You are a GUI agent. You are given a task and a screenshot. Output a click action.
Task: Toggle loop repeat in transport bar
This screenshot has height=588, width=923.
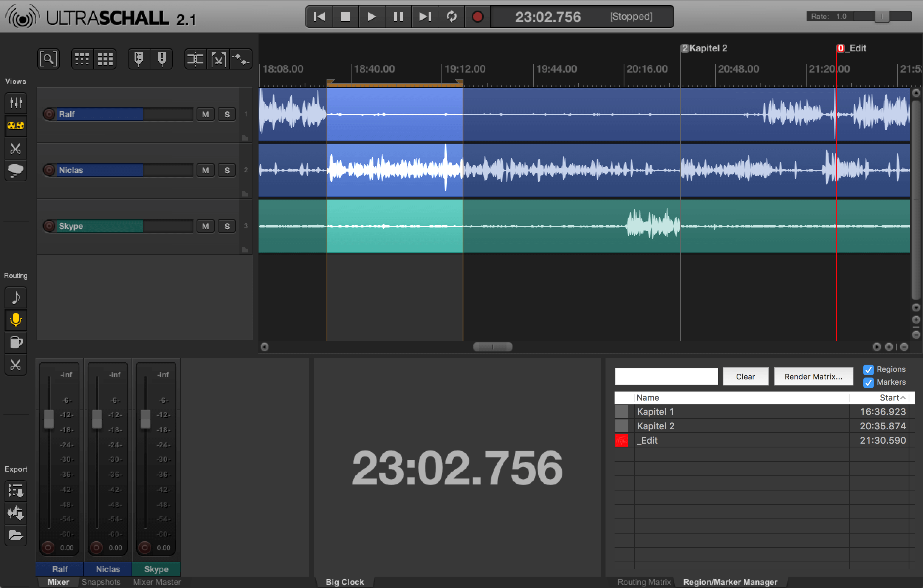(x=451, y=17)
